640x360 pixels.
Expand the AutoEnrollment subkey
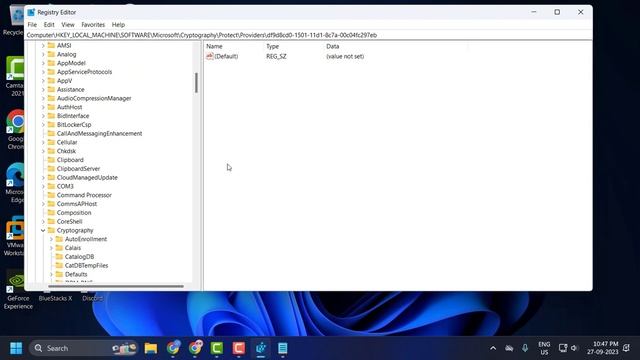[x=51, y=239]
